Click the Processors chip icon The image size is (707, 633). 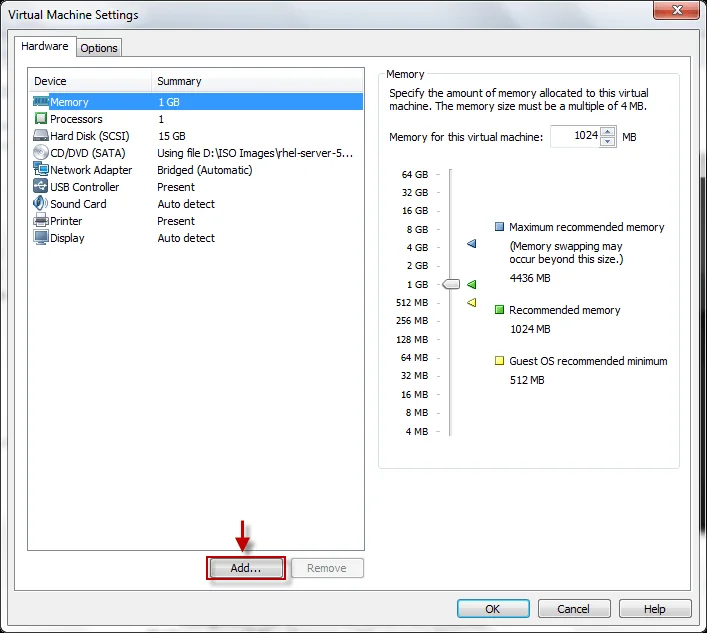[x=41, y=119]
